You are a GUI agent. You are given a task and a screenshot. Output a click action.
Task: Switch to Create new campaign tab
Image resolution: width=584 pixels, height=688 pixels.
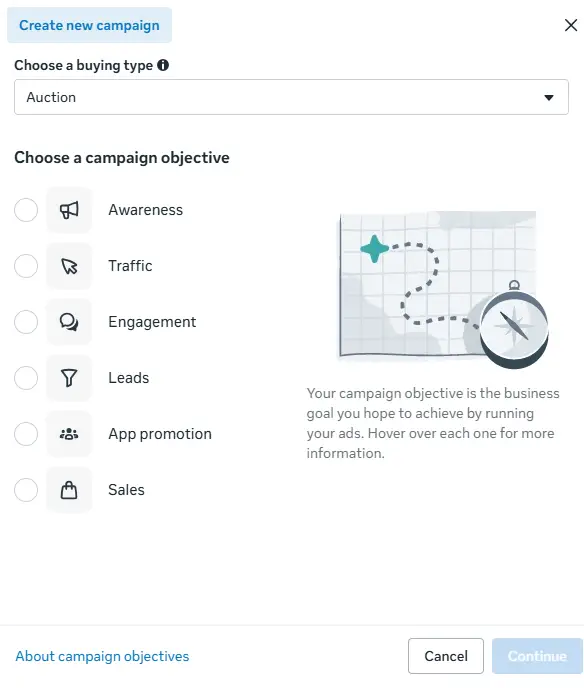[x=90, y=25]
